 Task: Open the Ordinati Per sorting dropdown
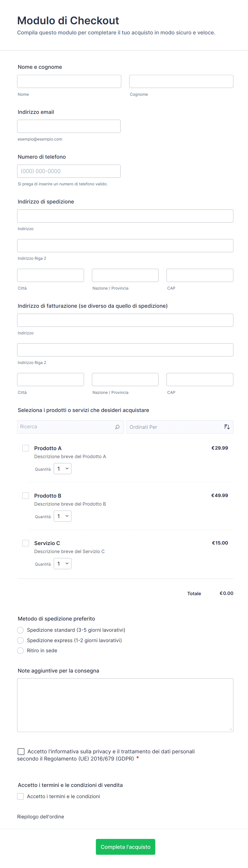click(175, 427)
